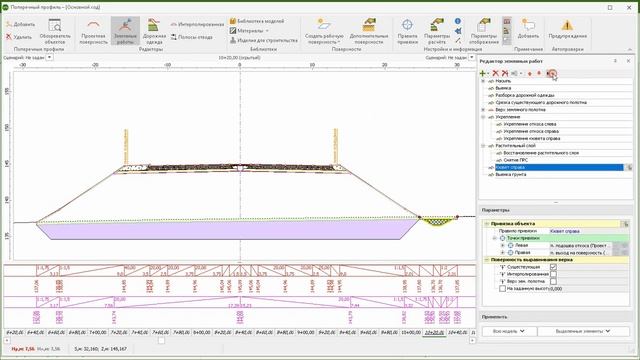Viewport: 640px width, 360px height.
Task: Click Дополнительные поверхности icon
Action: point(369,25)
